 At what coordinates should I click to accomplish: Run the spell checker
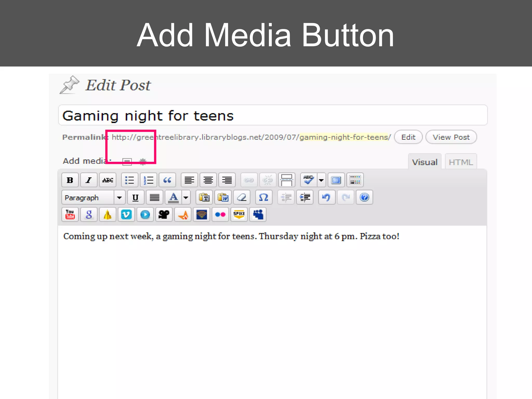tap(308, 180)
